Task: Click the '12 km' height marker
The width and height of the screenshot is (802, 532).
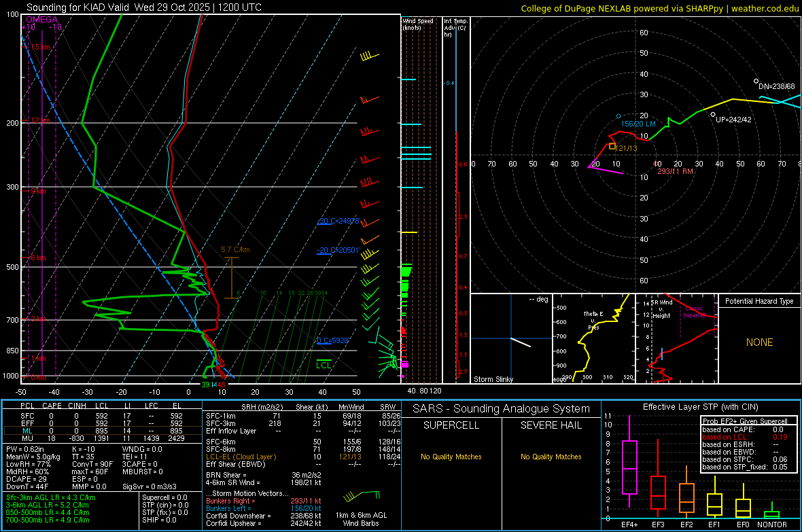Action: [x=40, y=120]
